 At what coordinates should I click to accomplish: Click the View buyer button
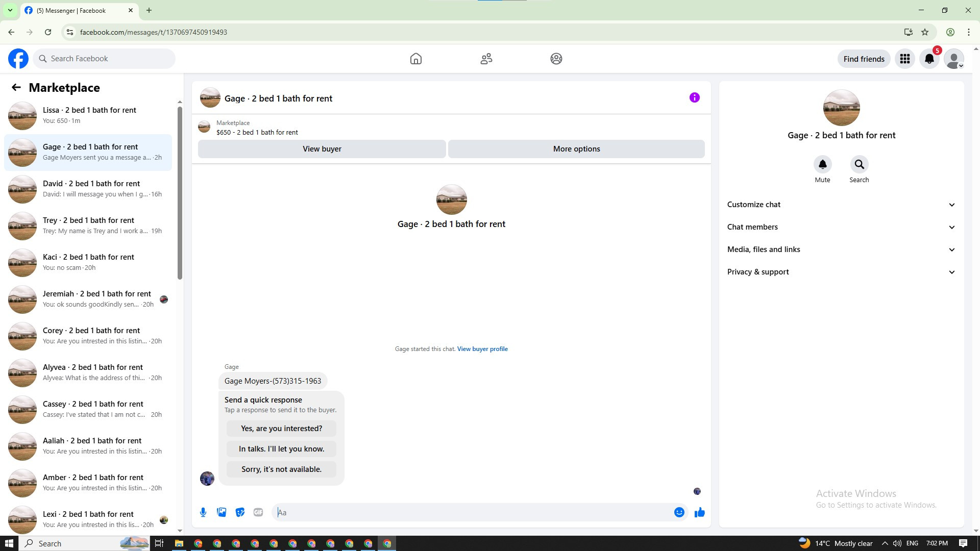322,149
